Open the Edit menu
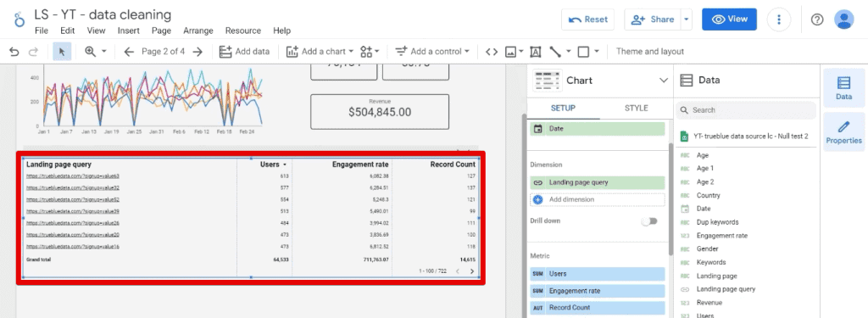The height and width of the screenshot is (318, 868). click(68, 31)
